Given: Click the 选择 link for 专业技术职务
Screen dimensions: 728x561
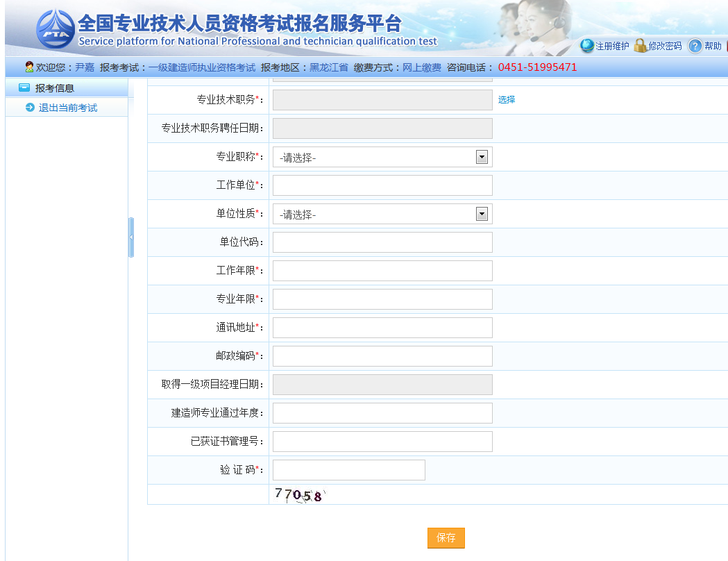Looking at the screenshot, I should (507, 100).
